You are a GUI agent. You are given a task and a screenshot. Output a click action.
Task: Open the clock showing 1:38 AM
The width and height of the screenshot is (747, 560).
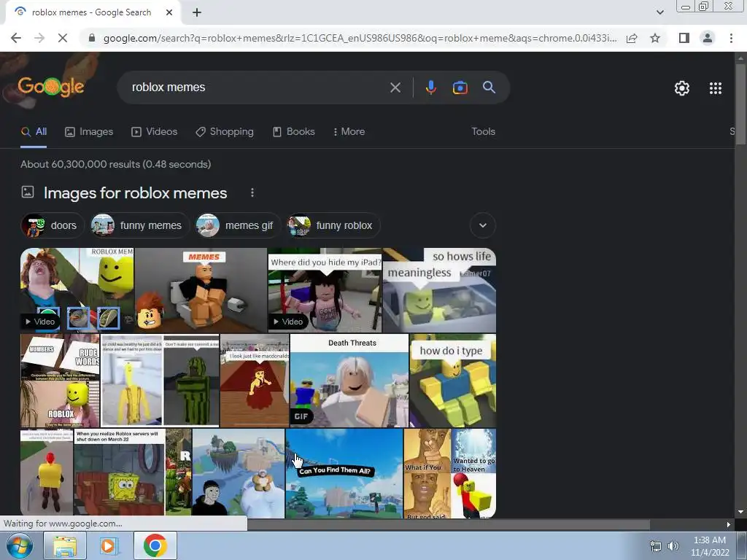pyautogui.click(x=710, y=546)
